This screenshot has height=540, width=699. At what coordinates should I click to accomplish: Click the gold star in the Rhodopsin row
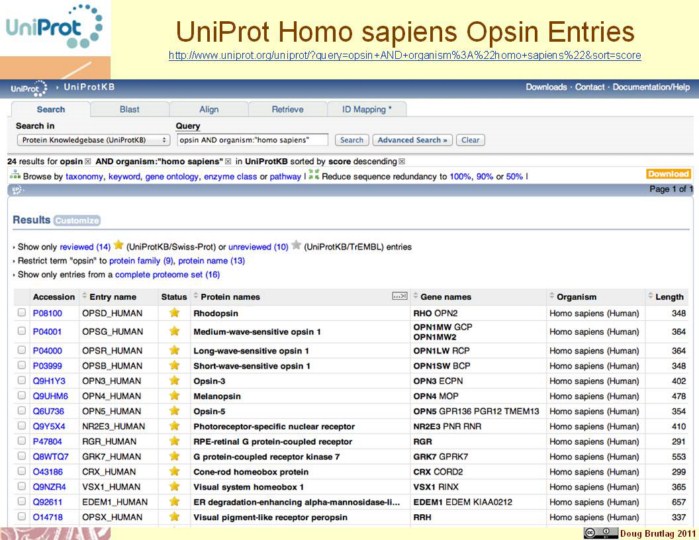pos(174,313)
